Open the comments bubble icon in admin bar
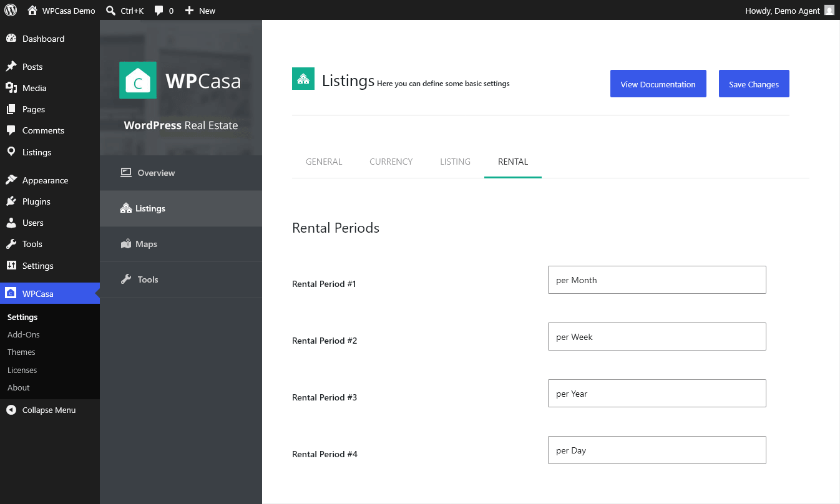 (159, 11)
